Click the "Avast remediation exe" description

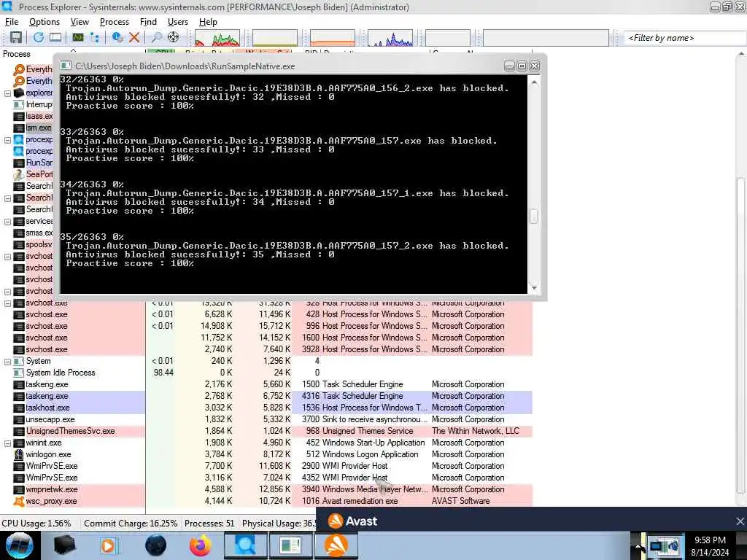click(x=360, y=501)
